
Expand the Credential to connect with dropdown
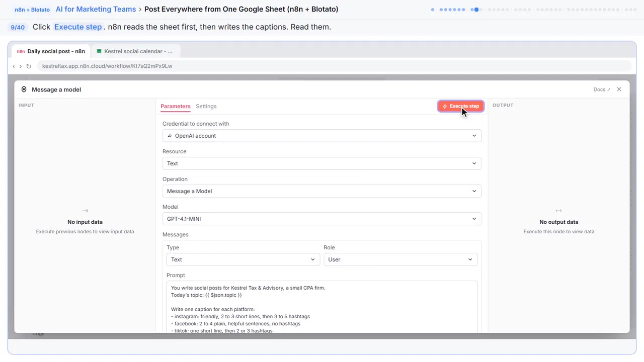click(x=322, y=136)
